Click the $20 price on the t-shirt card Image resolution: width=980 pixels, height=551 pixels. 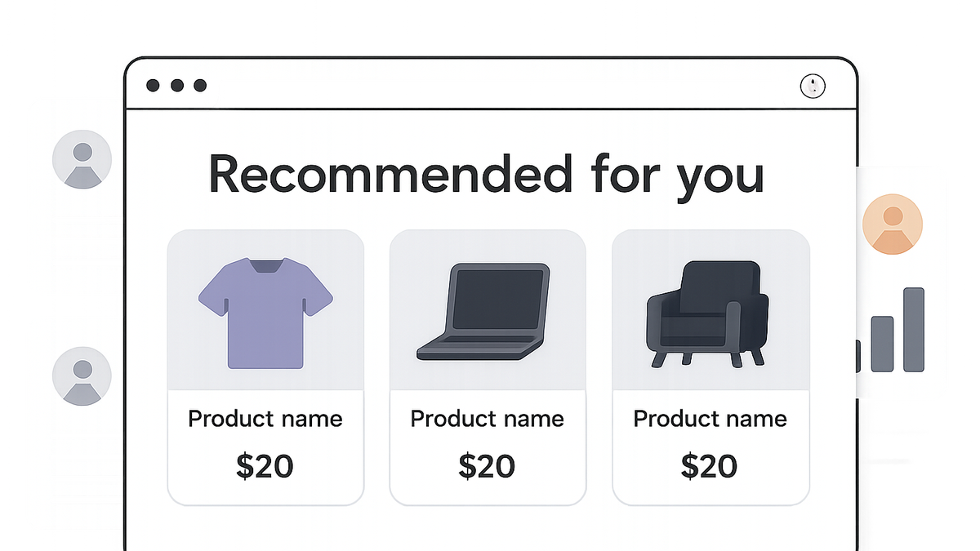click(265, 466)
